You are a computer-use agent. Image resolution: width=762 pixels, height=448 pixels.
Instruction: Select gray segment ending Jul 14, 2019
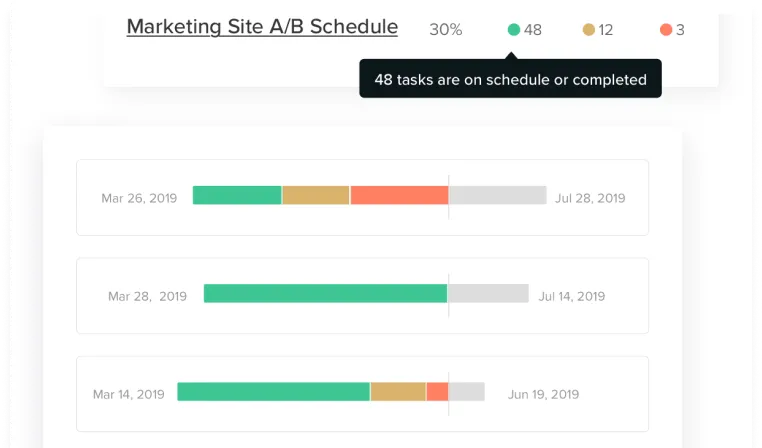(x=488, y=293)
